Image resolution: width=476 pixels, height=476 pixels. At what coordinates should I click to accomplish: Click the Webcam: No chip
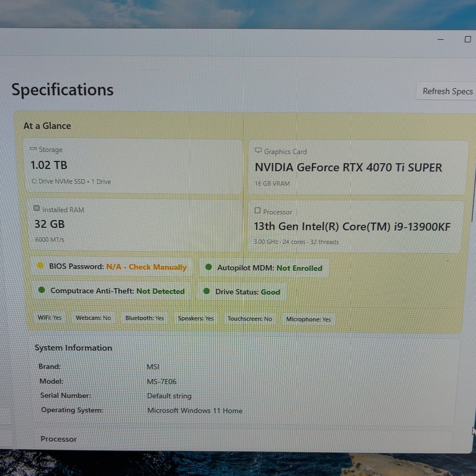(93, 318)
